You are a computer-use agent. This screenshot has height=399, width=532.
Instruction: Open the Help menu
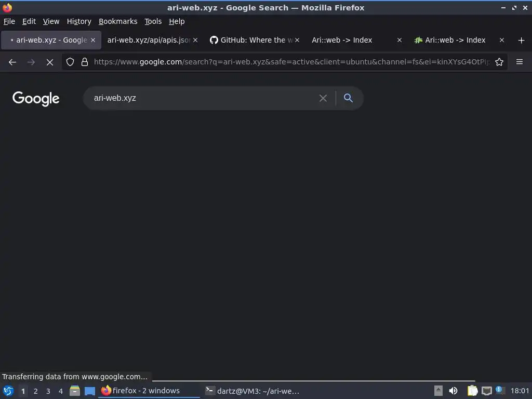coord(177,21)
